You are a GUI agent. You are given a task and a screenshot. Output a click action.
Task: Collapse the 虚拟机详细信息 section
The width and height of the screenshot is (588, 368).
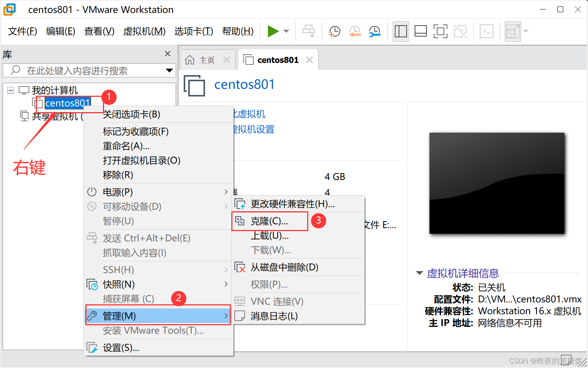click(419, 273)
